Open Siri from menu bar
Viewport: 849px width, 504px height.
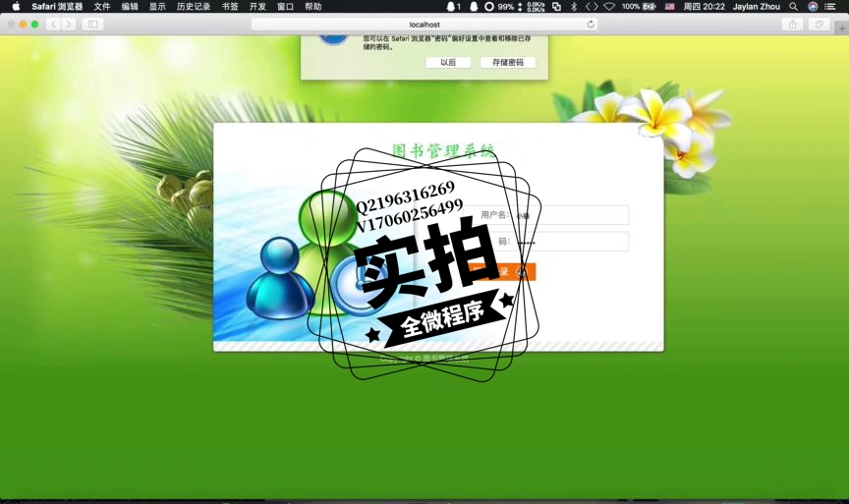(x=813, y=7)
